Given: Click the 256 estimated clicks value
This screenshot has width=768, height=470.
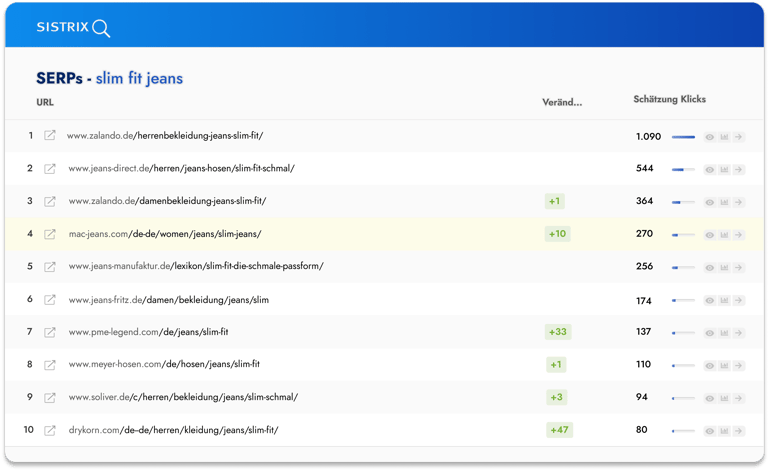Looking at the screenshot, I should click(x=645, y=266).
